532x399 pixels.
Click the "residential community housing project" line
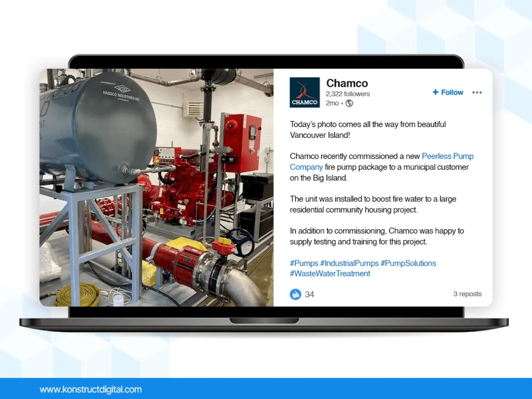click(353, 210)
